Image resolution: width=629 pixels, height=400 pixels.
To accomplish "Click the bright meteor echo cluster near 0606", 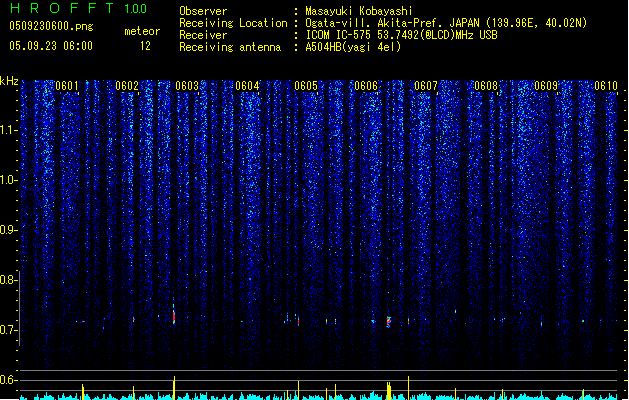I will point(388,321).
